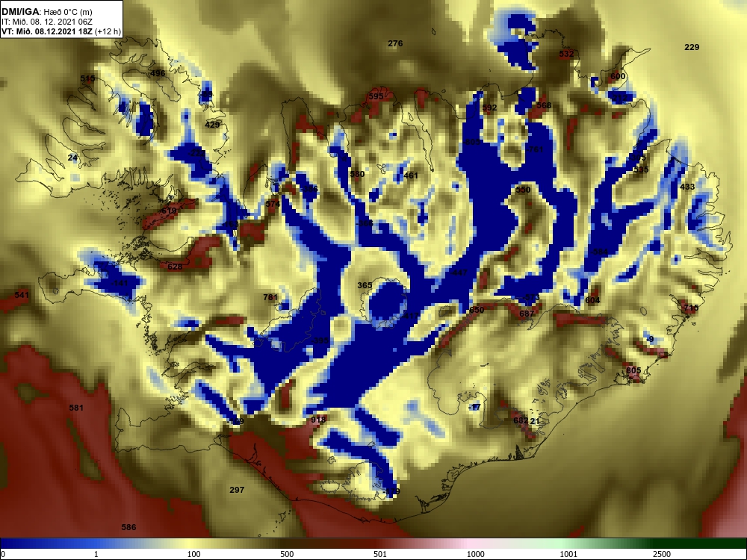This screenshot has width=747, height=560.
Task: Click the legend tick label '500'
Action: click(287, 554)
